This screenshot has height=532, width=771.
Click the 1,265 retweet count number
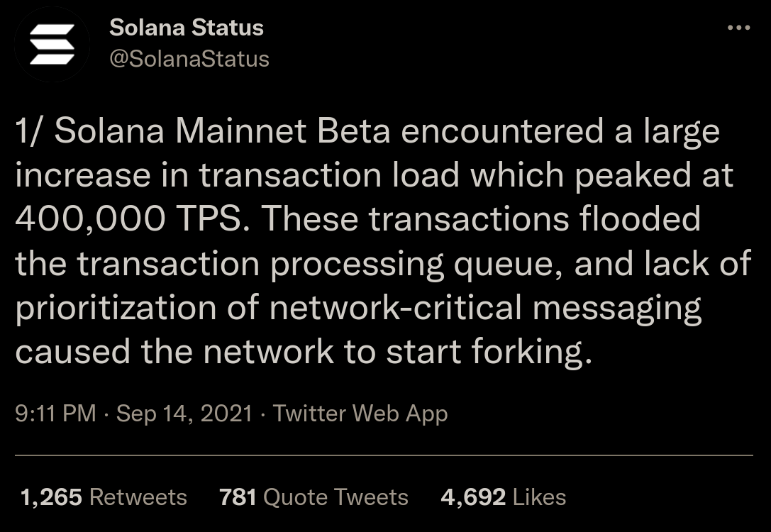click(x=52, y=497)
